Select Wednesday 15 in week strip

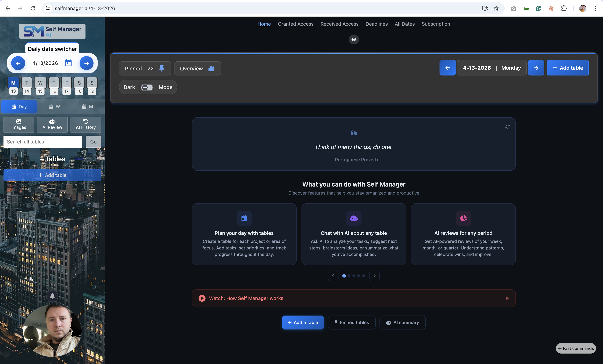coord(40,86)
